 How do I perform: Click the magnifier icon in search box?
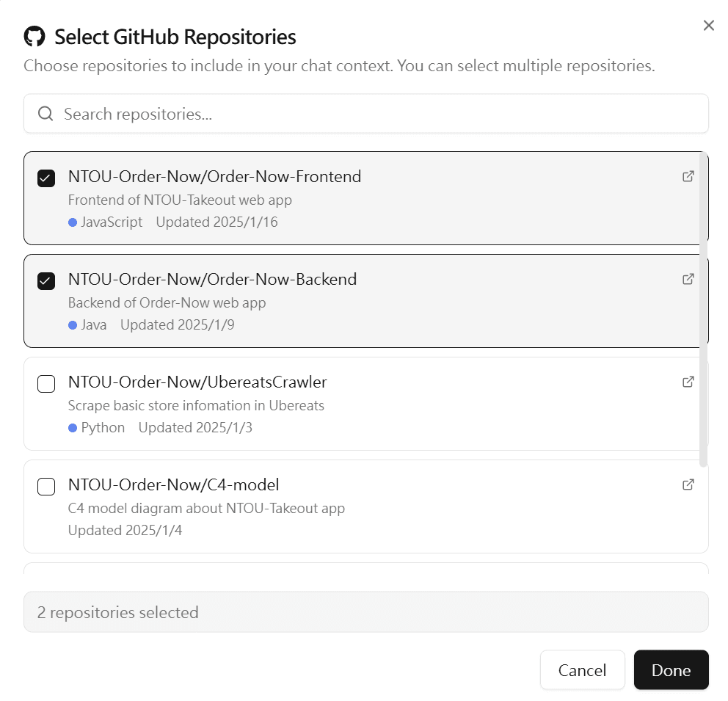tap(45, 114)
